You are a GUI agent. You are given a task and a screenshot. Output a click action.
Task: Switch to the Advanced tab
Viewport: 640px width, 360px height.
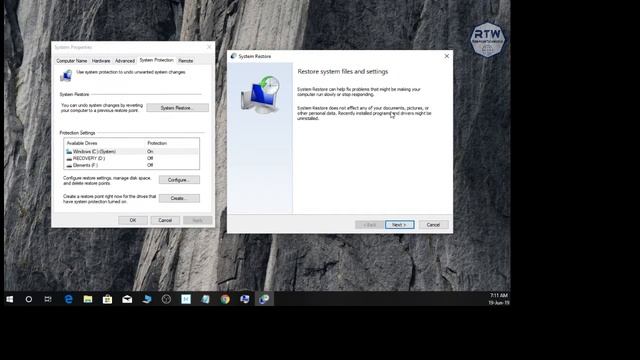click(x=124, y=61)
